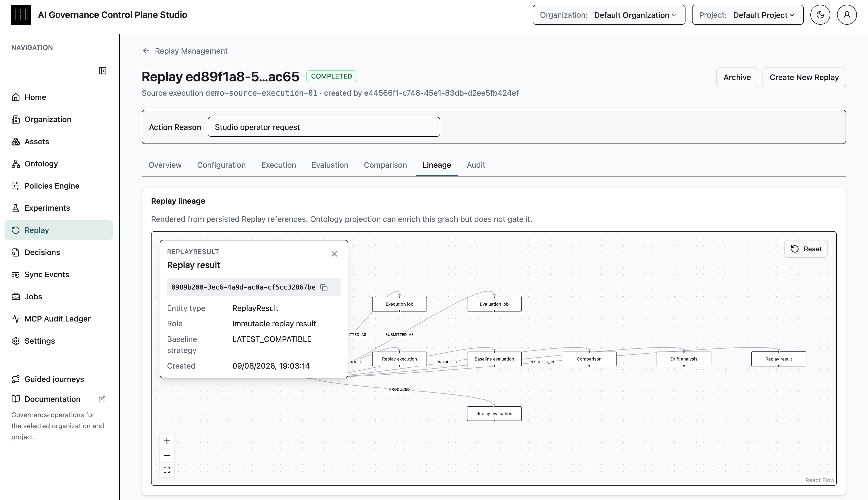Open the Assets section
Screen dimensions: 868x500
58,141
